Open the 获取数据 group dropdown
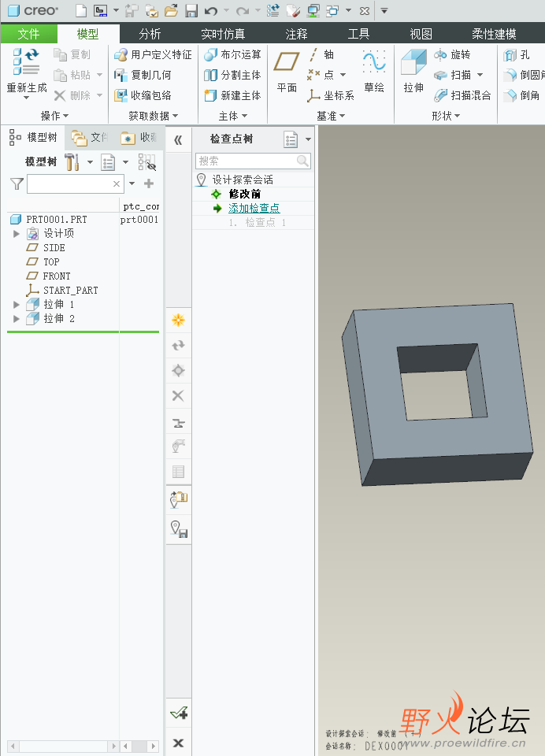 pyautogui.click(x=154, y=116)
